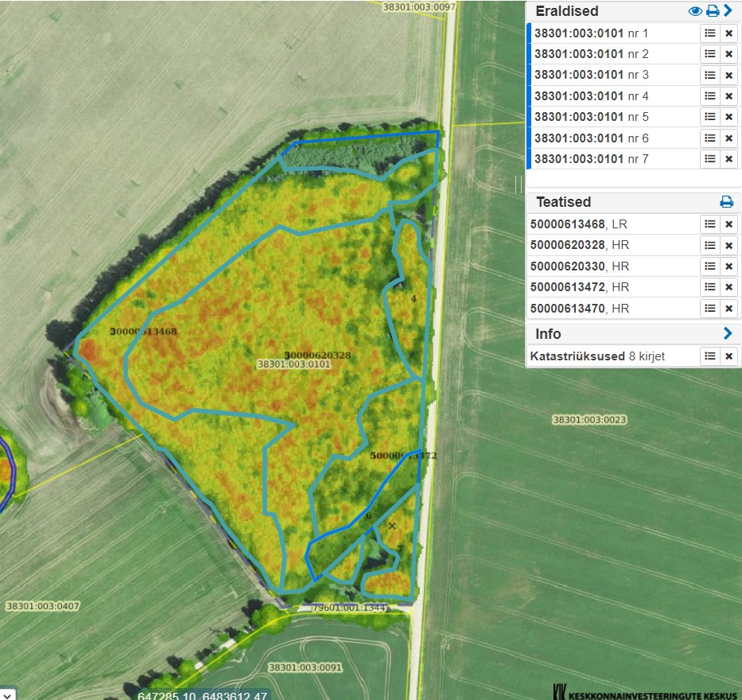Print the Teatised list

(726, 202)
